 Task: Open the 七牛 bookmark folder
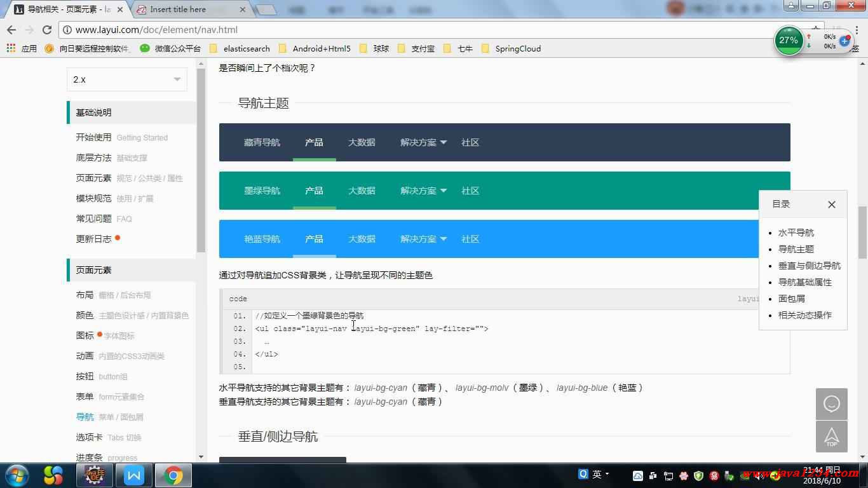(x=458, y=48)
